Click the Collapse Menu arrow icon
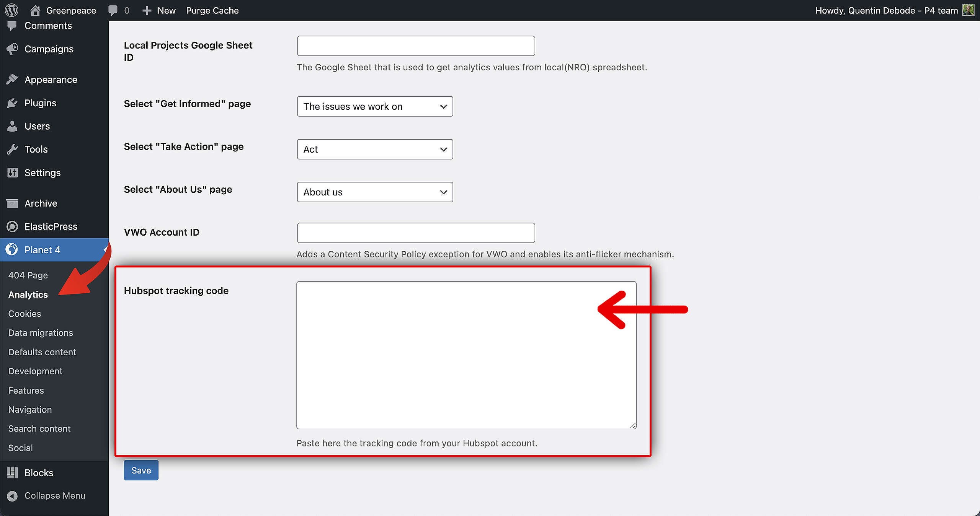This screenshot has height=516, width=980. (x=12, y=496)
